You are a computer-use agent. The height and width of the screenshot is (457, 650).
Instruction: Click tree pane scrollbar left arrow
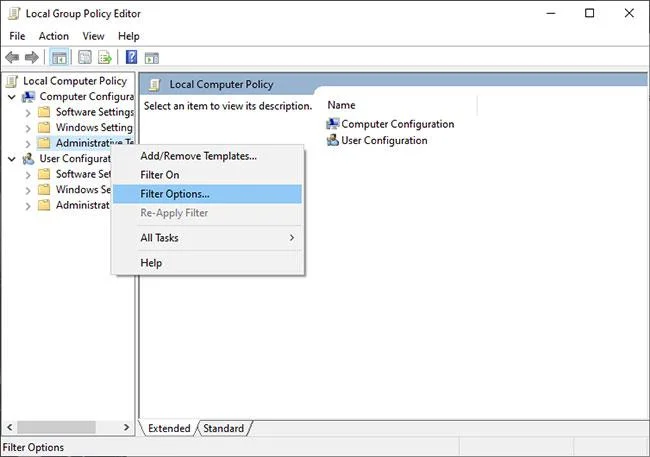[x=10, y=427]
